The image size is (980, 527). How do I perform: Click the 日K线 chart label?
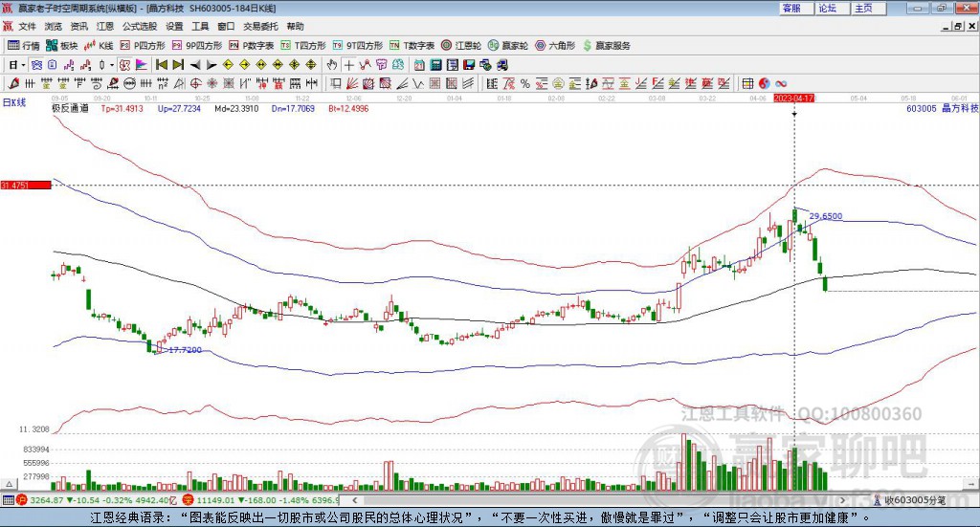(13, 102)
